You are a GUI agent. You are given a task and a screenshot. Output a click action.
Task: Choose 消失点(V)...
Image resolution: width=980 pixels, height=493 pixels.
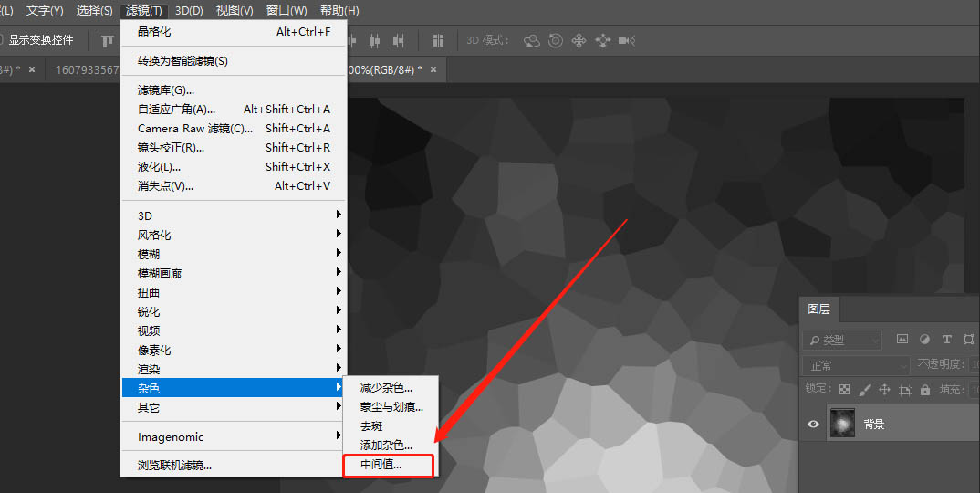(233, 186)
